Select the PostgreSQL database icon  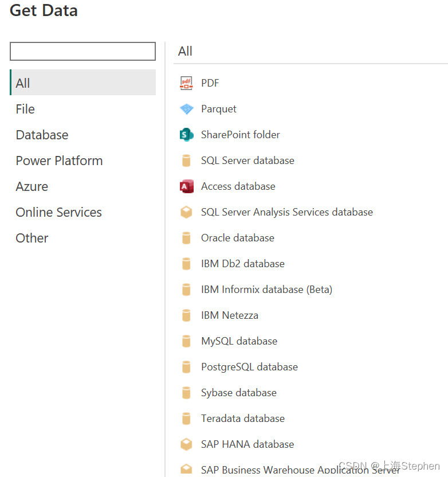(x=186, y=367)
